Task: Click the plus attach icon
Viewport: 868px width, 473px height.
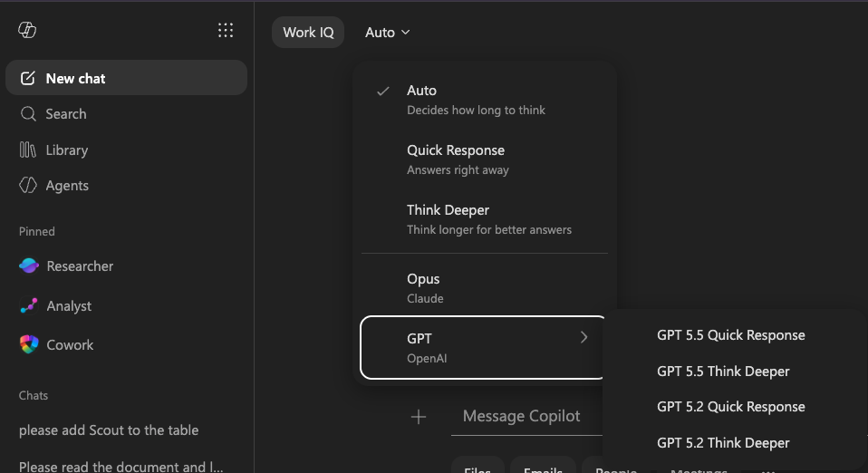Action: (x=419, y=417)
